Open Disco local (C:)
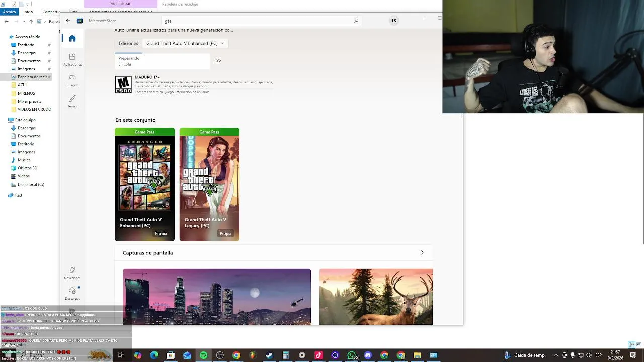The height and width of the screenshot is (362, 644). tap(30, 184)
